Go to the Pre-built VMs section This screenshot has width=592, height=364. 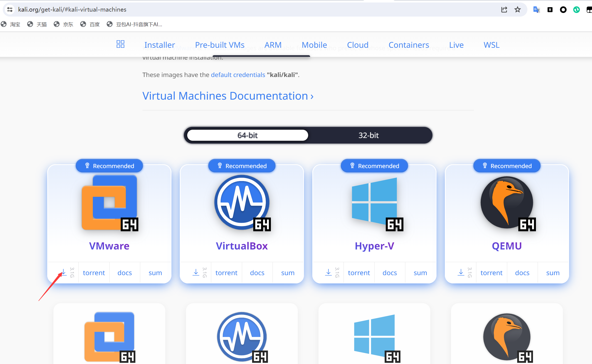coord(220,45)
